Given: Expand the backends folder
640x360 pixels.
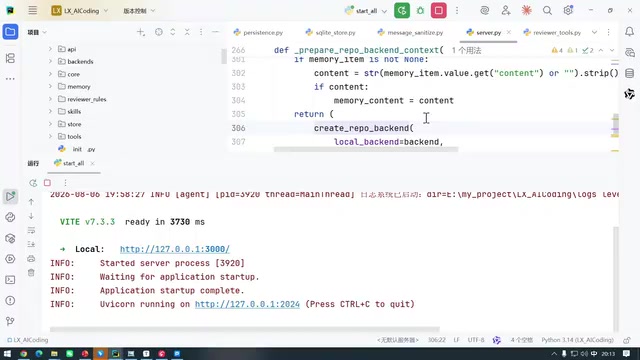Looking at the screenshot, I should click(x=50, y=61).
